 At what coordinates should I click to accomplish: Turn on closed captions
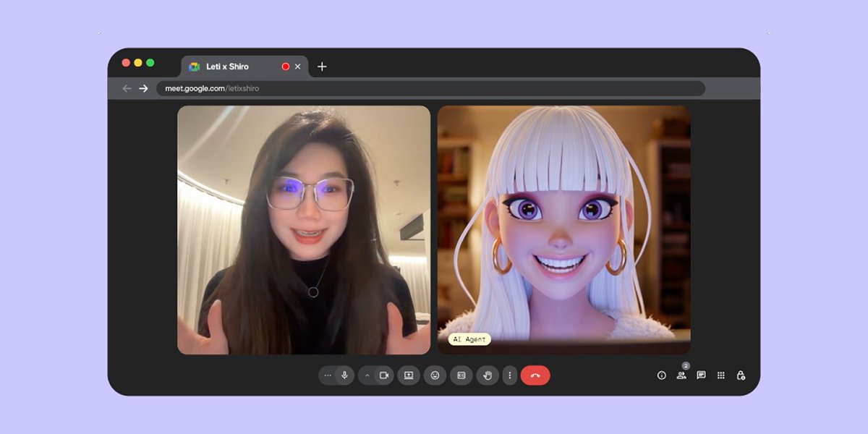click(461, 375)
